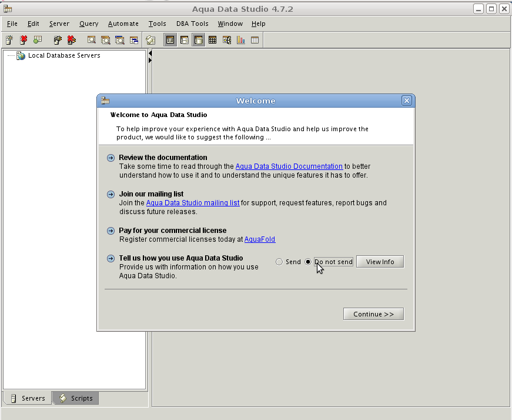
Task: Open the Tools menu
Action: [158, 24]
